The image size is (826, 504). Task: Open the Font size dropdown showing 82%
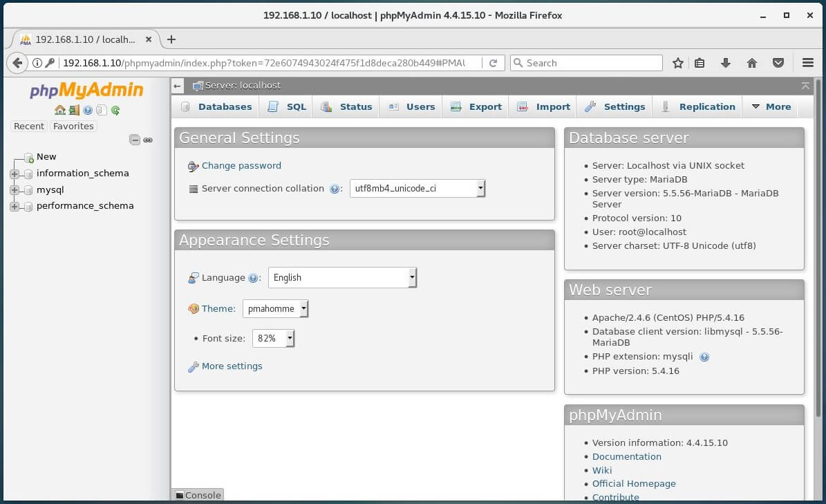[x=274, y=338]
